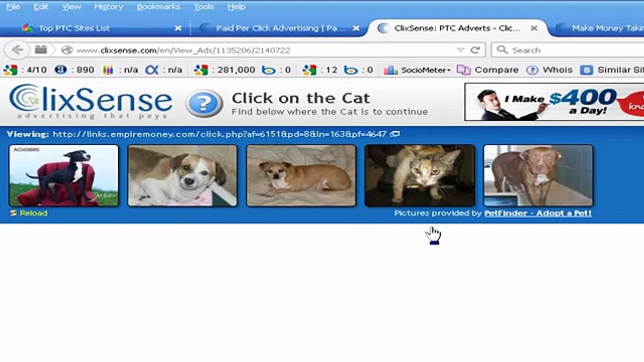Screen dimensions: 644x362
Task: Click the cat picture
Action: [420, 175]
